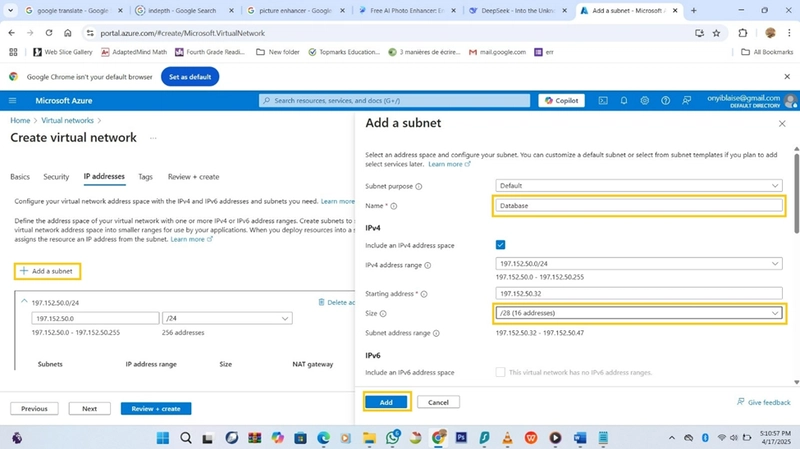Screen dimensions: 800x449
Task: Go to Chrome home page icon
Action: pyautogui.click(x=68, y=33)
